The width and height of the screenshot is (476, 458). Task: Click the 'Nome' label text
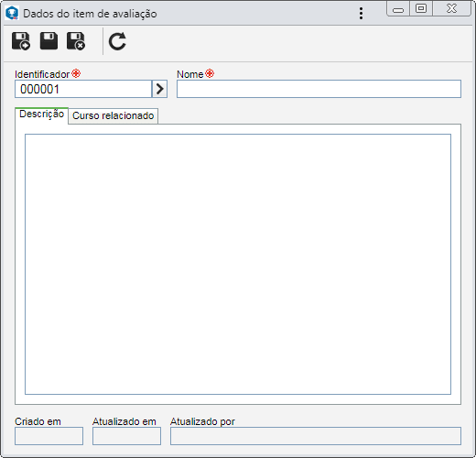coord(189,74)
